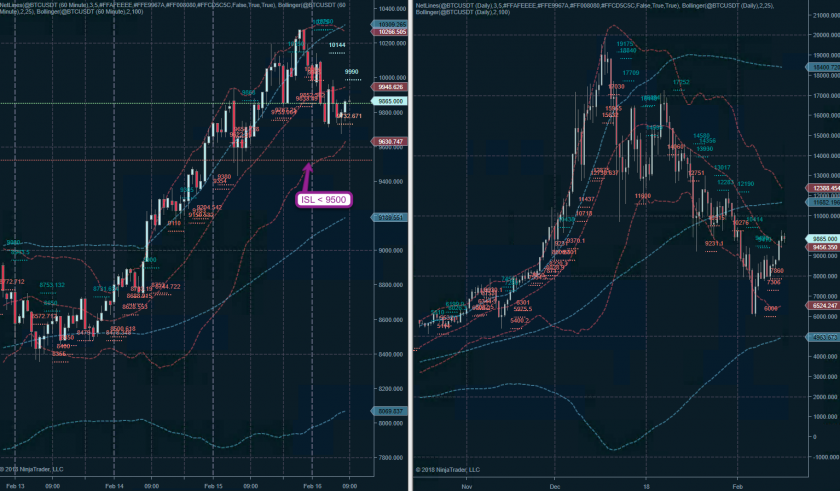Click the 12368.454 red marker on daily chart
The image size is (840, 491).
click(823, 188)
